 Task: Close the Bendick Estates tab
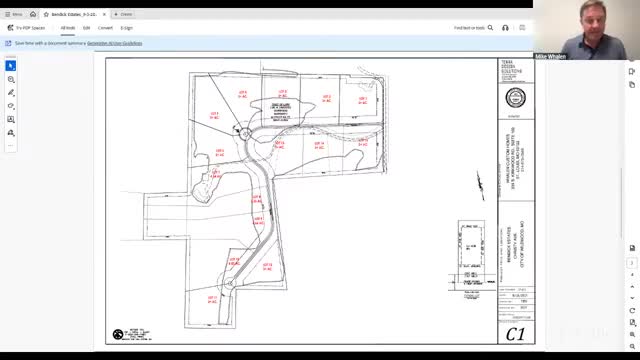[x=104, y=14]
